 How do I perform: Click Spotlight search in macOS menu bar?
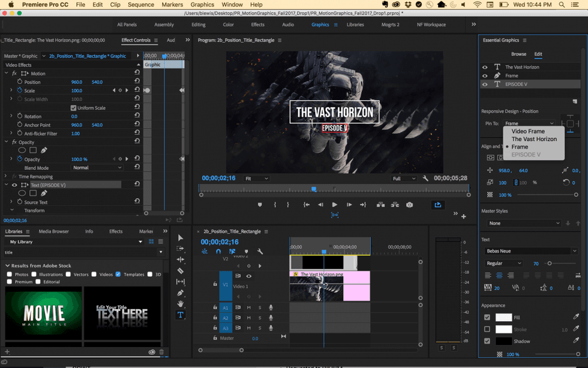[x=562, y=4]
